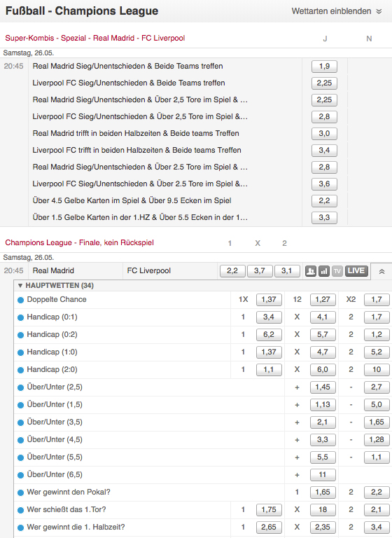This screenshot has height=538, width=392.
Task: Open the team lineup icon next to odds
Action: [x=311, y=271]
